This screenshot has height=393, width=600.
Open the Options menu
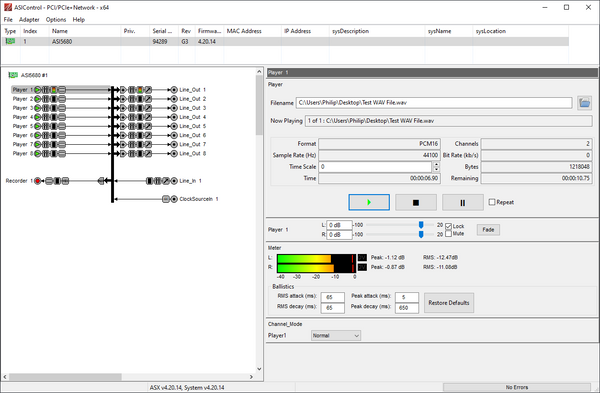tap(56, 20)
